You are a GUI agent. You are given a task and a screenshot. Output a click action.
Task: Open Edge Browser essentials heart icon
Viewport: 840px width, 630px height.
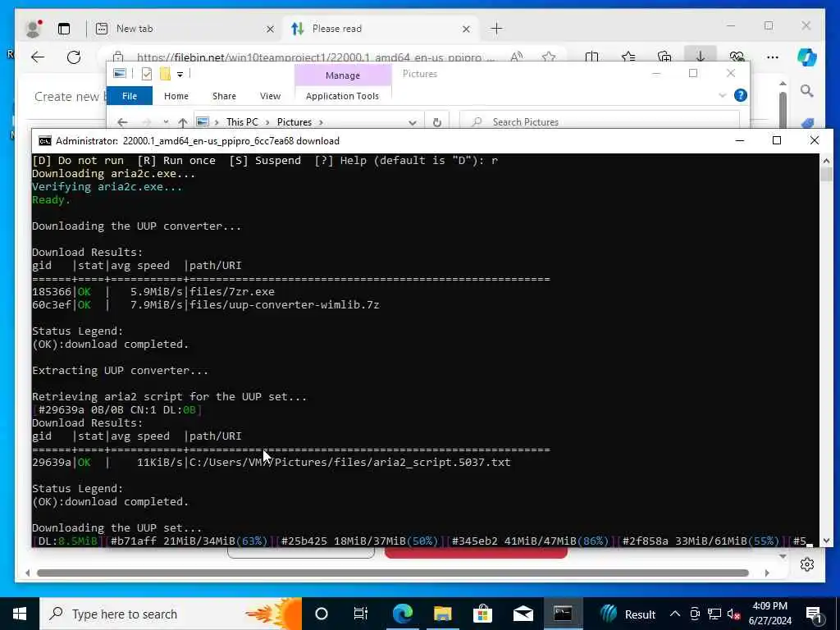coord(737,57)
